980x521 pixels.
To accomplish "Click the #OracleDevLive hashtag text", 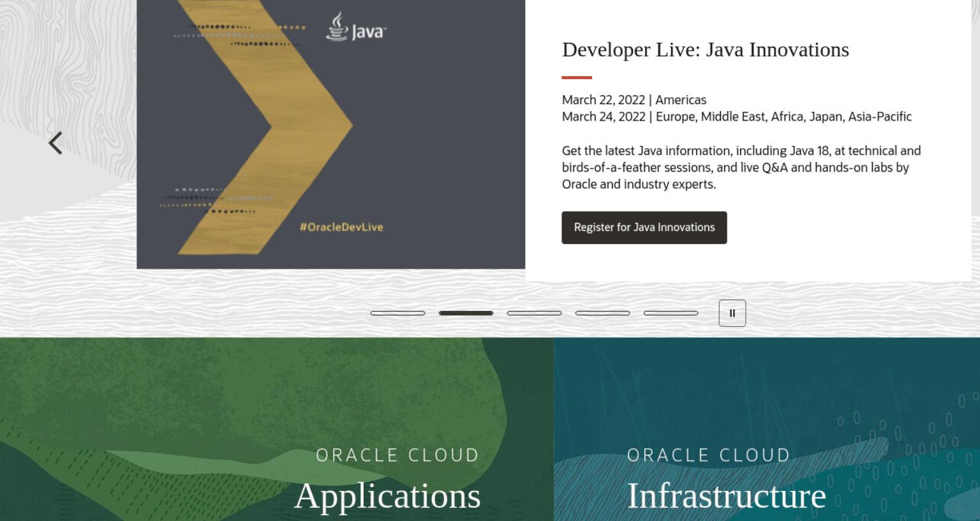I will click(x=341, y=227).
